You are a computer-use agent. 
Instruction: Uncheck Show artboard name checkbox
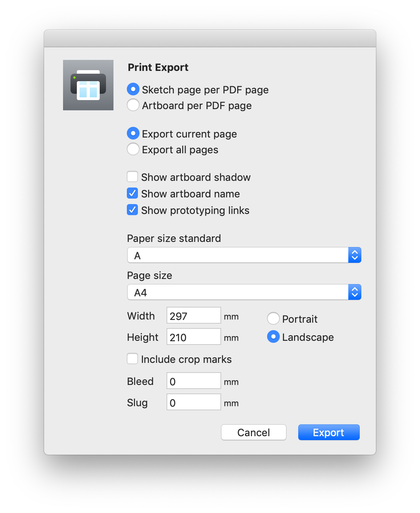pyautogui.click(x=132, y=193)
